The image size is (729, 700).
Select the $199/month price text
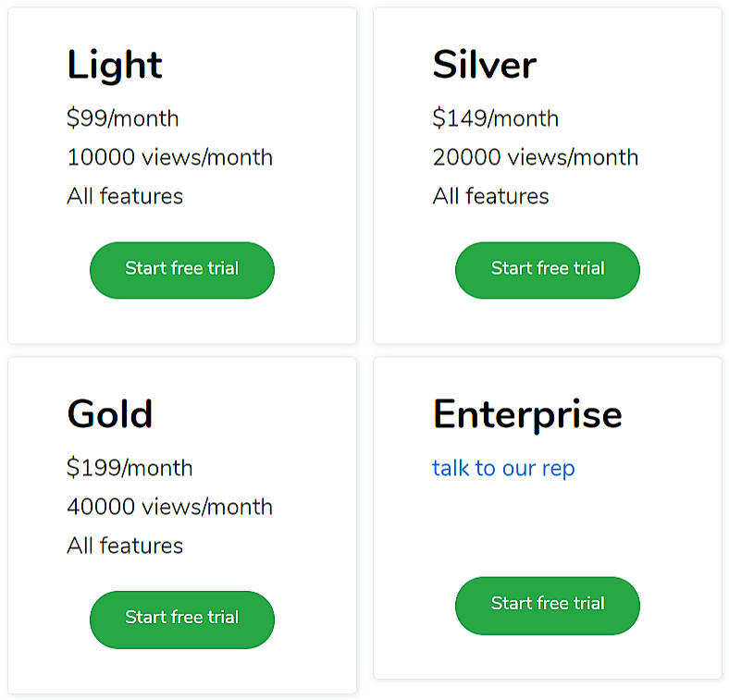(130, 468)
